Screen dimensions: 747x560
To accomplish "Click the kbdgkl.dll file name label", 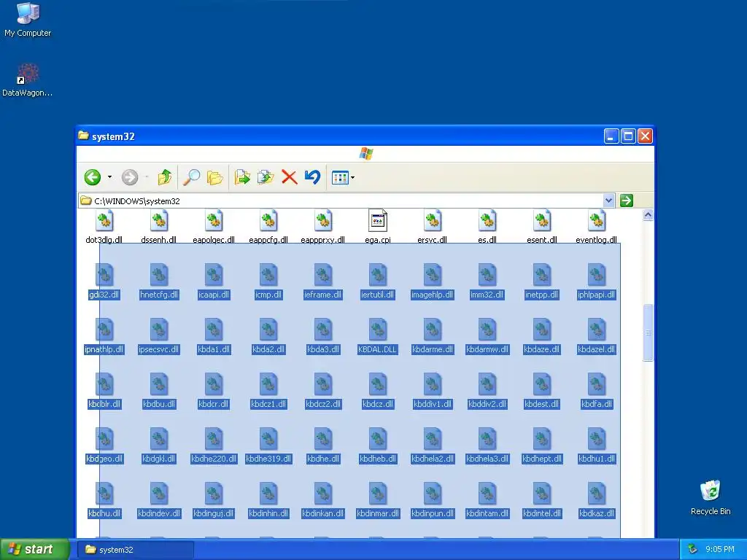I will click(x=159, y=459).
